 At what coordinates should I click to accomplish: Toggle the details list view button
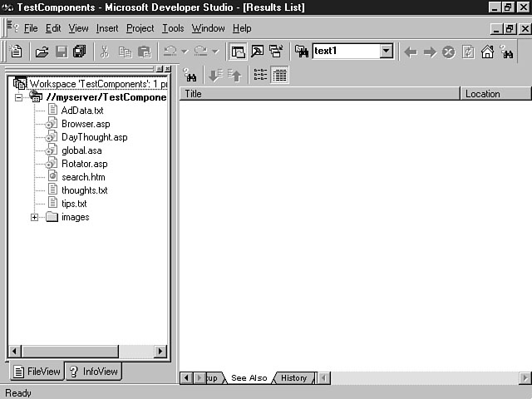tap(279, 75)
